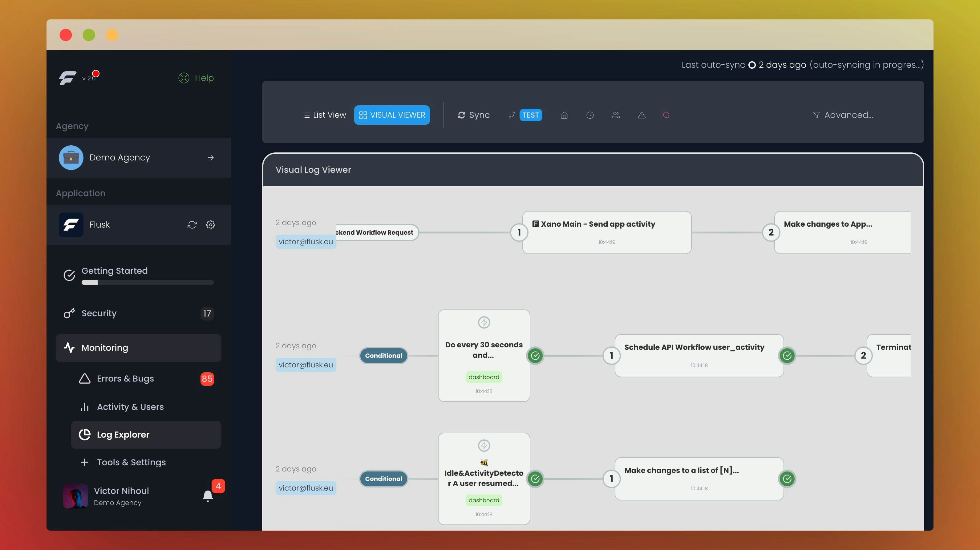Open Advanced filters
This screenshot has height=550, width=980.
843,115
